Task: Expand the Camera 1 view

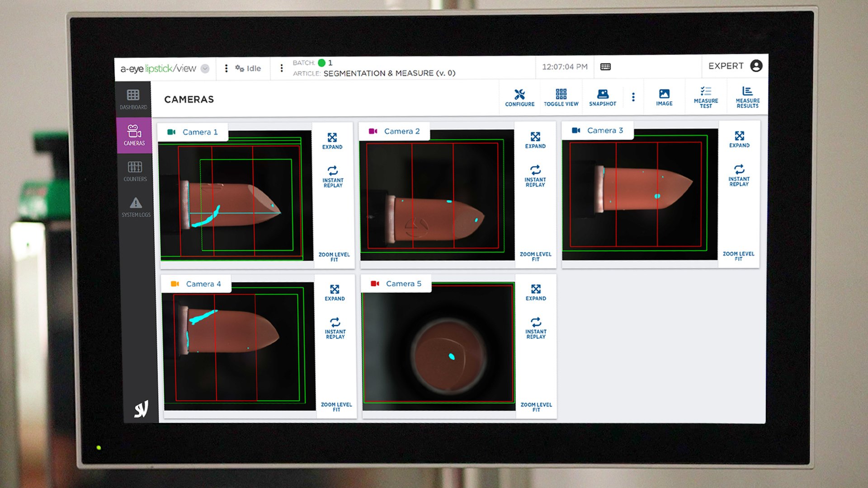Action: tap(332, 141)
